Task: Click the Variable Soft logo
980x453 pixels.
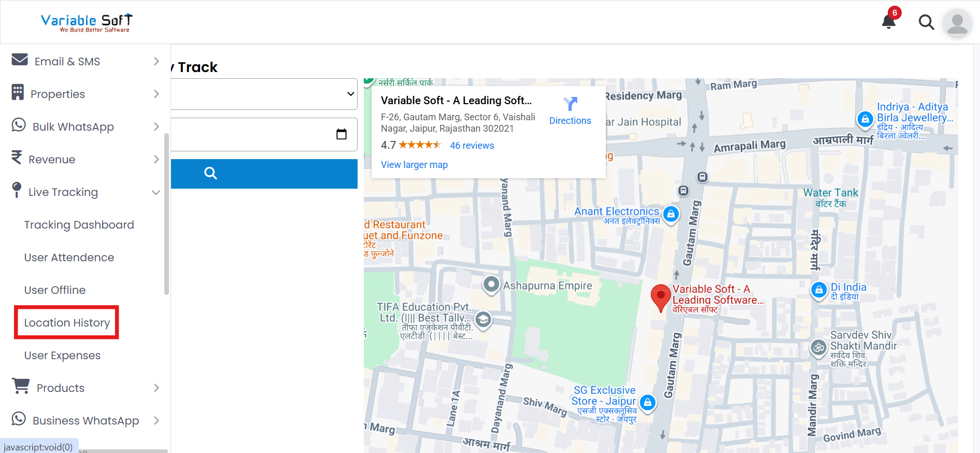Action: point(87,23)
